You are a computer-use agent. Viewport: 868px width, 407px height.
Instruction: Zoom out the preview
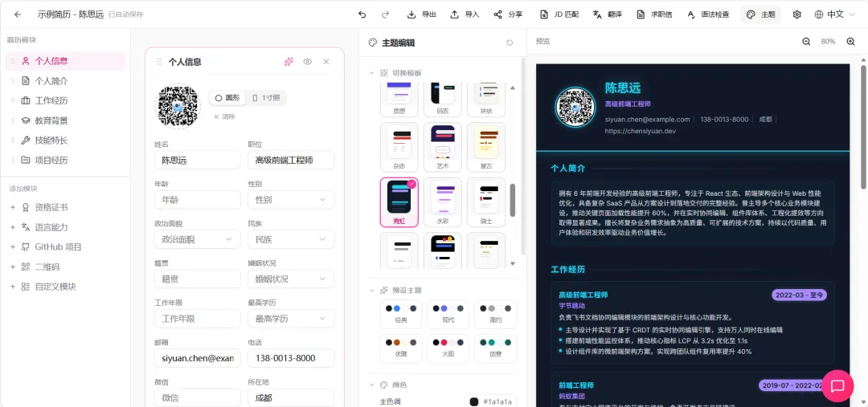pyautogui.click(x=807, y=42)
